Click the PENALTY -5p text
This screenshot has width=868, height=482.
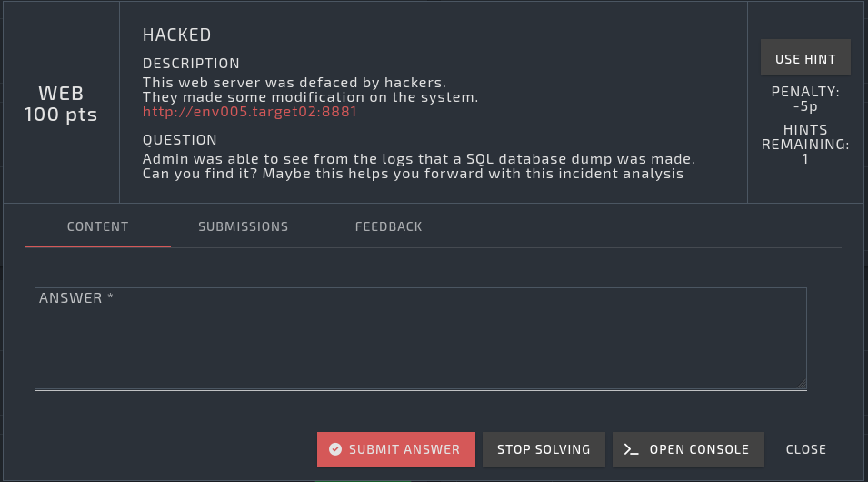click(x=805, y=99)
